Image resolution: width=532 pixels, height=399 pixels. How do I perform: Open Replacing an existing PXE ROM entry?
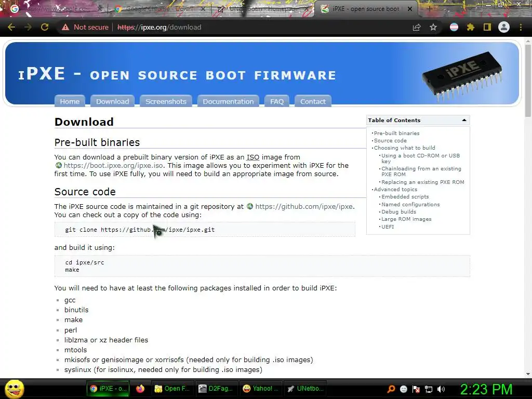[x=423, y=182]
